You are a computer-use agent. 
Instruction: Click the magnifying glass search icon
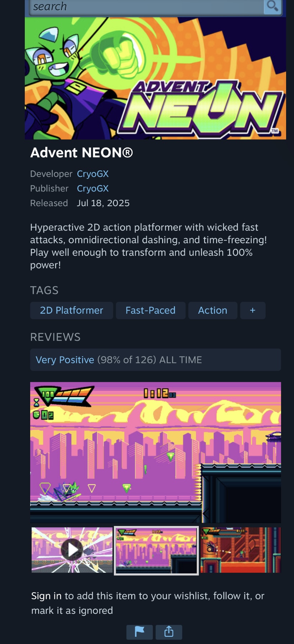point(272,6)
